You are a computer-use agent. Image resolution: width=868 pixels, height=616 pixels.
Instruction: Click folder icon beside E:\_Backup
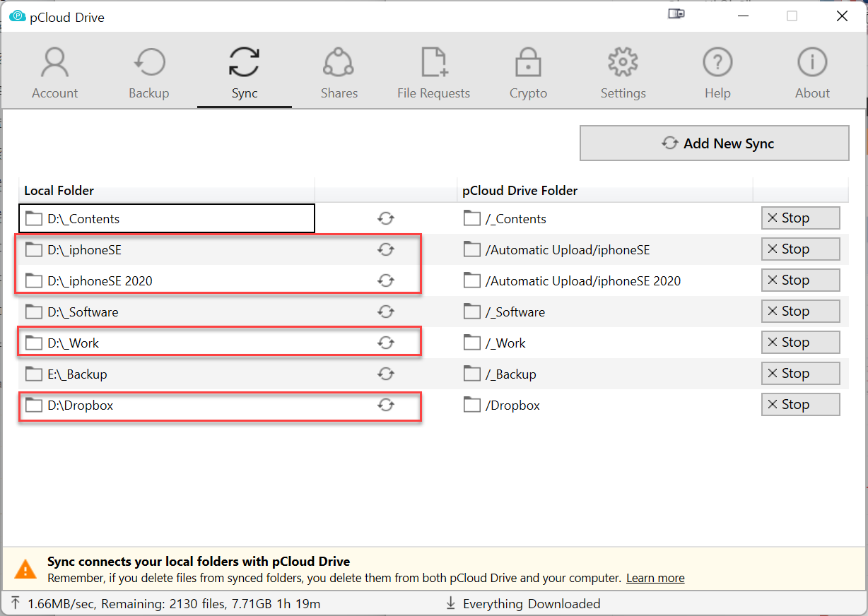(33, 374)
